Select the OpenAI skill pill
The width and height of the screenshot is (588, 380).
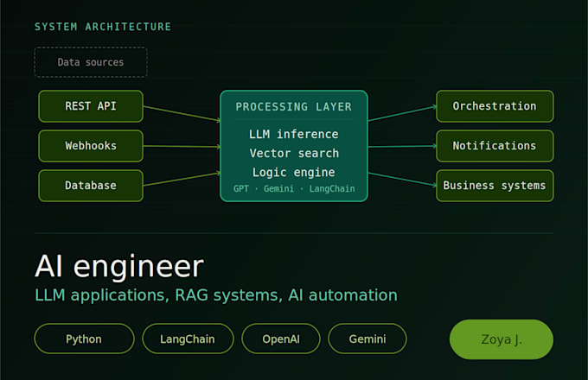281,339
